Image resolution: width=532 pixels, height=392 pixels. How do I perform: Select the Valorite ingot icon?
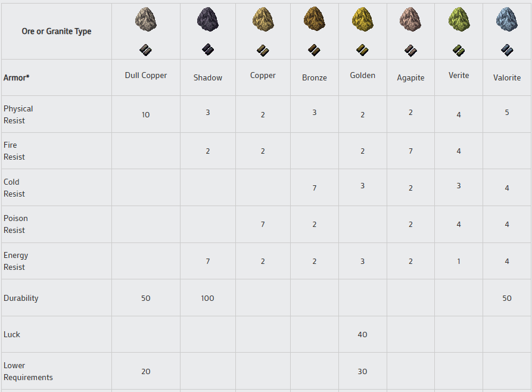[507, 50]
